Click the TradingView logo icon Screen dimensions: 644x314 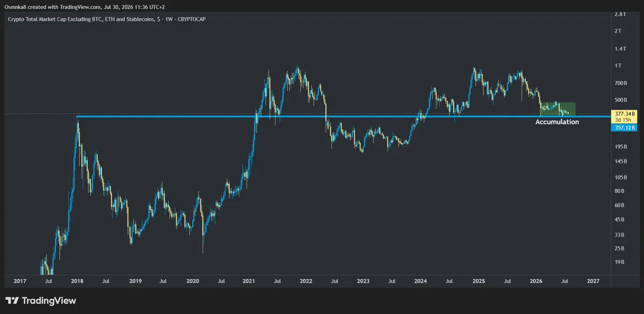(12, 301)
